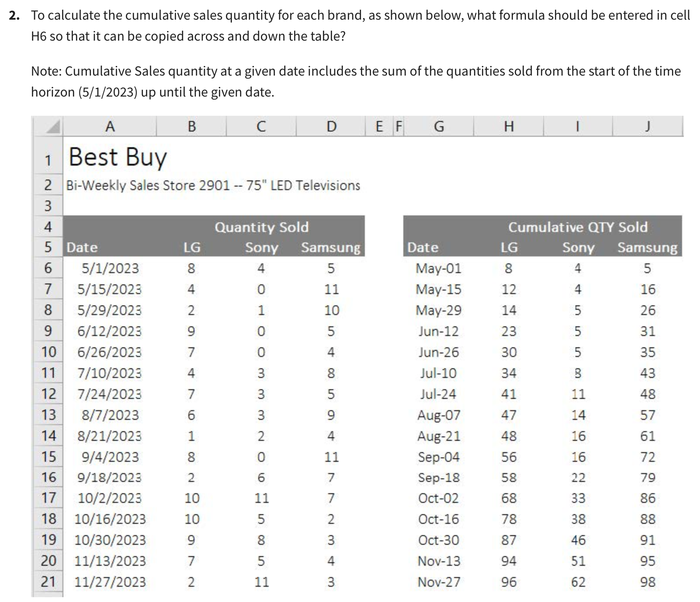700x602 pixels.
Task: Select column J header
Action: [x=648, y=126]
